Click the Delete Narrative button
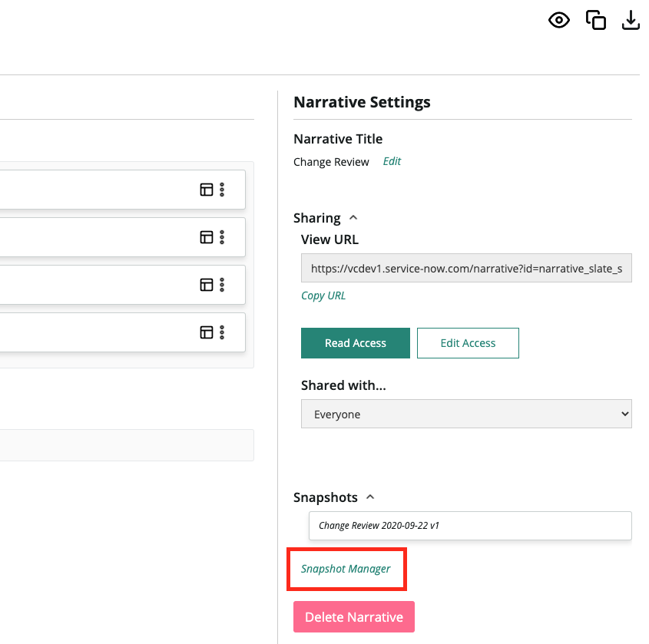This screenshot has width=649, height=644. [x=354, y=616]
